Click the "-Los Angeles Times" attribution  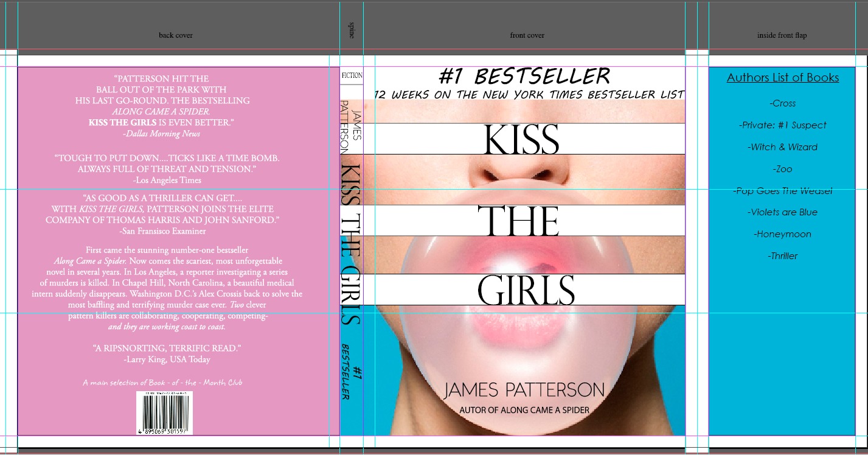[x=167, y=180]
